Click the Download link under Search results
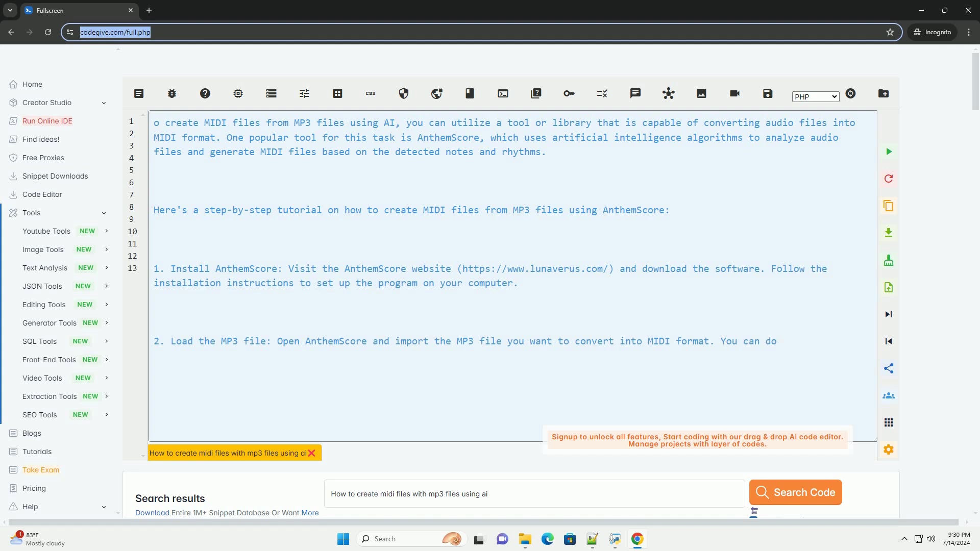Screen dimensions: 980x551 [152, 513]
